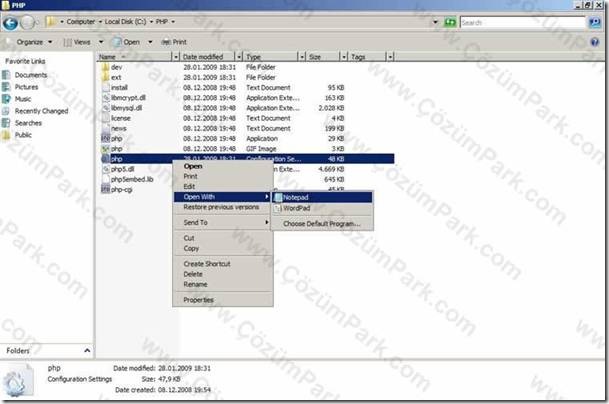Open the Size column filter dropdown

click(x=344, y=57)
